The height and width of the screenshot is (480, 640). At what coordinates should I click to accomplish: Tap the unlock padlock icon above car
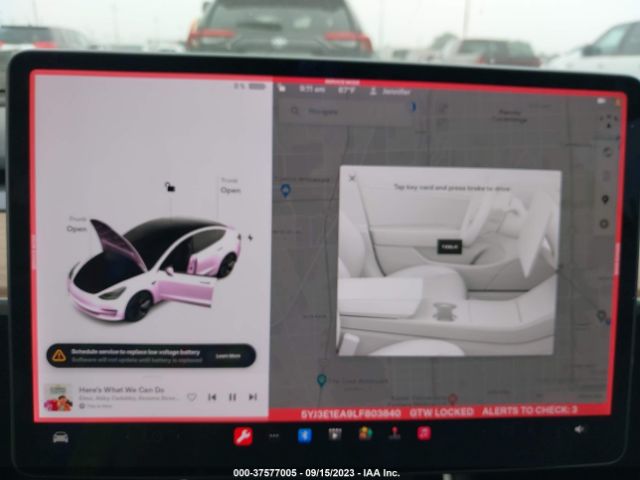click(170, 187)
